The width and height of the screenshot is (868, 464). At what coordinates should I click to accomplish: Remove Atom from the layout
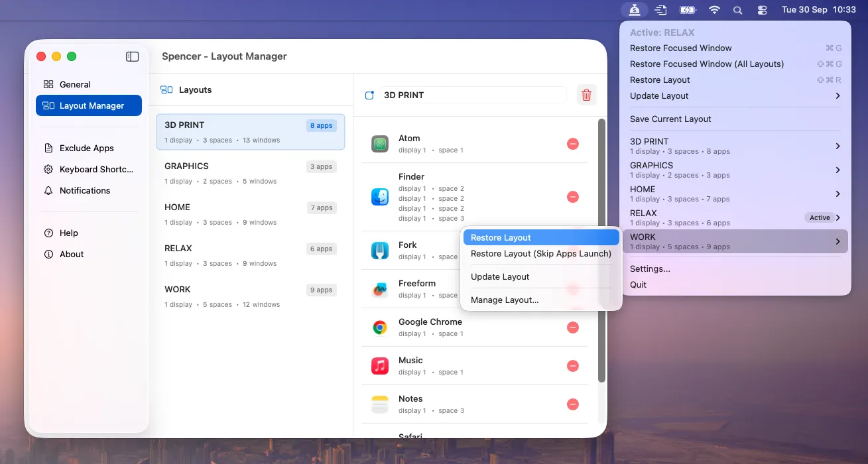click(573, 144)
